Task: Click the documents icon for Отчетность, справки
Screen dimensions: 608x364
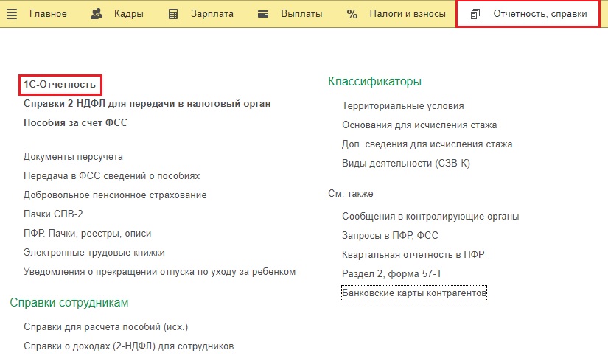Action: 475,14
